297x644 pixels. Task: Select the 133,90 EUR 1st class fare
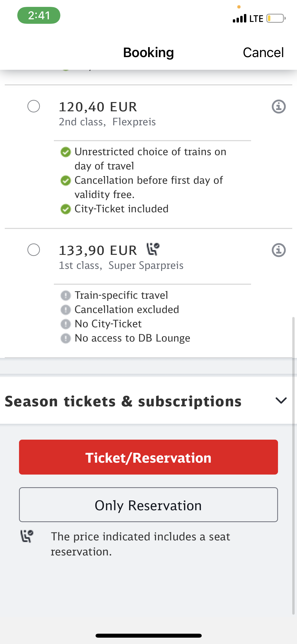tap(34, 250)
